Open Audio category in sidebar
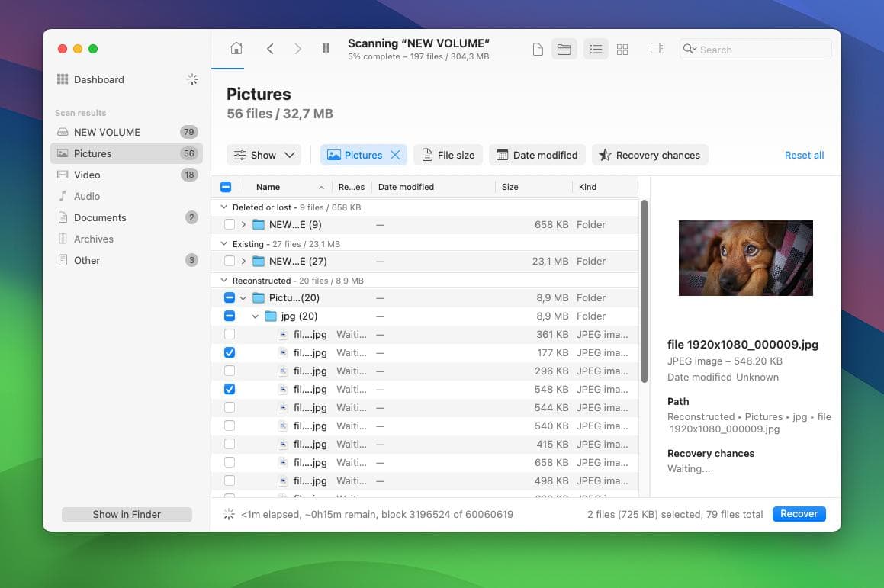 (127, 196)
